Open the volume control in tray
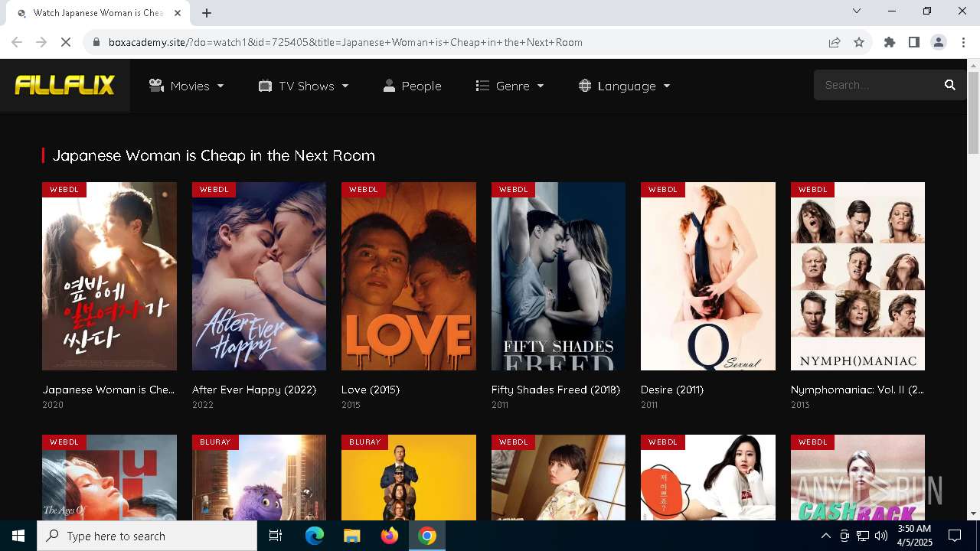The width and height of the screenshot is (980, 551). [x=881, y=536]
